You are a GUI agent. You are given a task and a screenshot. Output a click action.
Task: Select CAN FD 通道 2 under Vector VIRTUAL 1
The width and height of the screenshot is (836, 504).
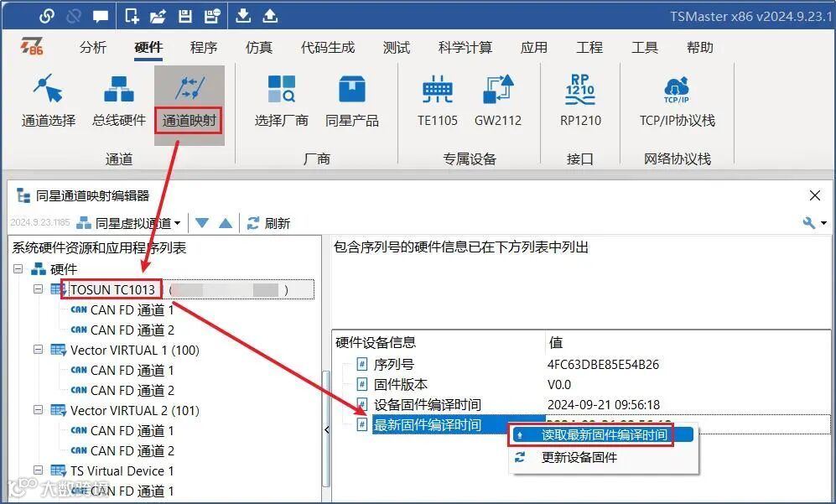[122, 391]
